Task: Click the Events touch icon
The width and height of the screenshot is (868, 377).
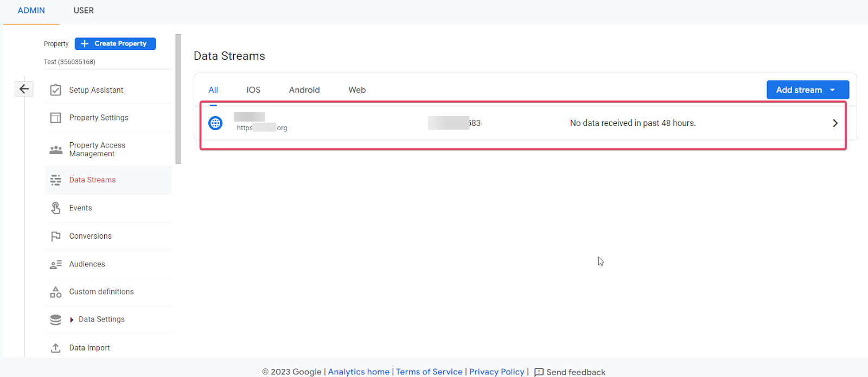Action: (x=55, y=208)
